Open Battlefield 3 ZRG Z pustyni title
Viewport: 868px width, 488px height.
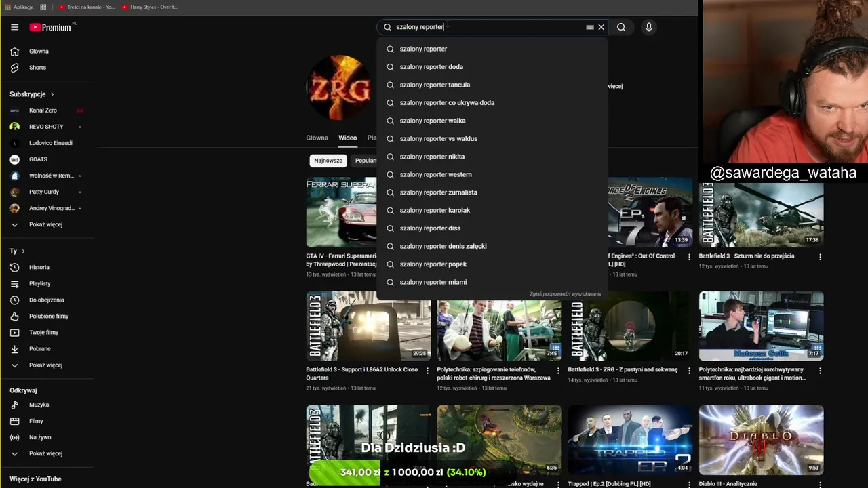[x=623, y=370]
